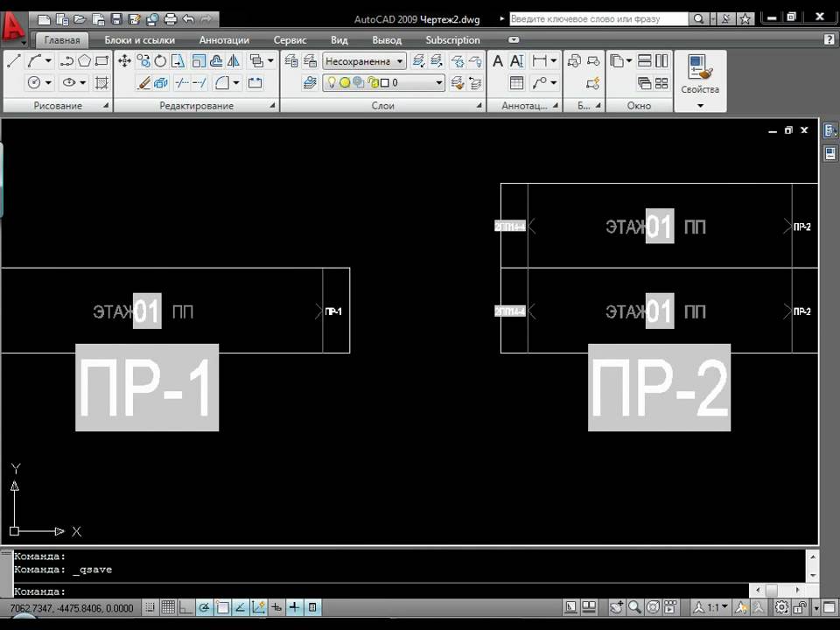Activate the Extend tool
Viewport: 840px width, 630px height.
[x=199, y=82]
